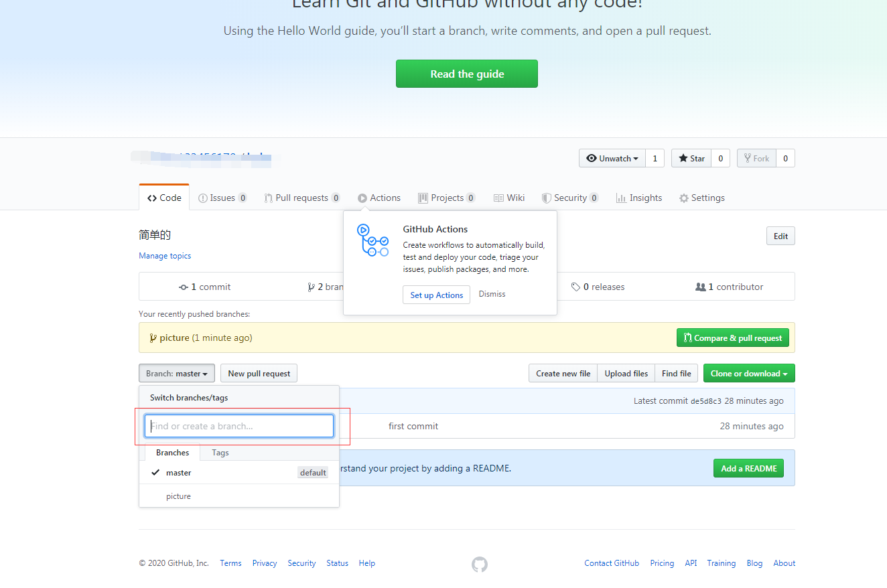This screenshot has height=588, width=887.
Task: Switch to the picture branch in the list
Action: point(239,496)
